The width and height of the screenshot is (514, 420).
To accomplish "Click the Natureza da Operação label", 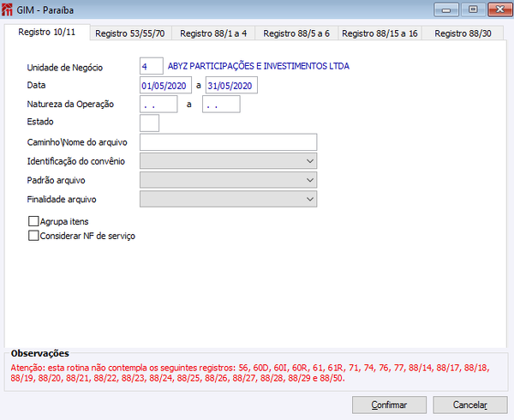I will point(70,105).
